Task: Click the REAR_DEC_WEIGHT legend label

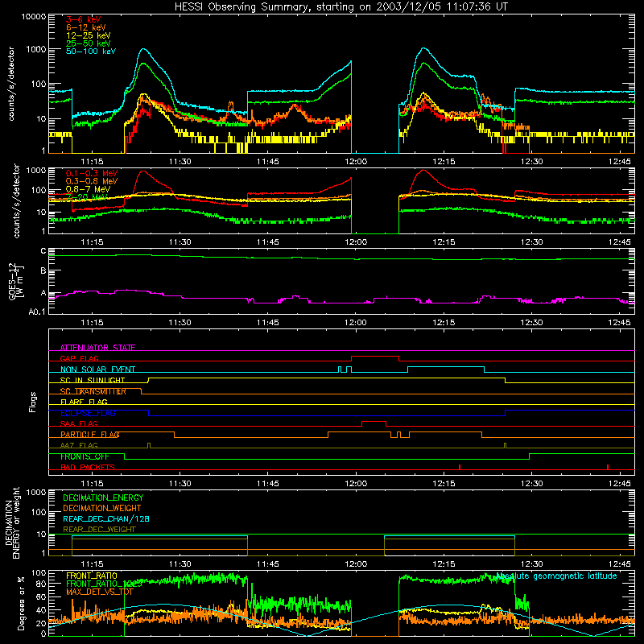Action: [99, 530]
